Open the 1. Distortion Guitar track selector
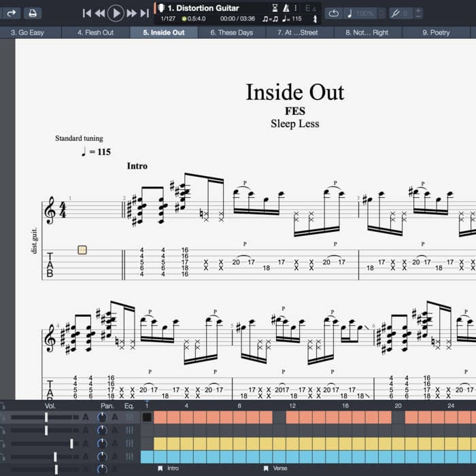 click(x=203, y=8)
